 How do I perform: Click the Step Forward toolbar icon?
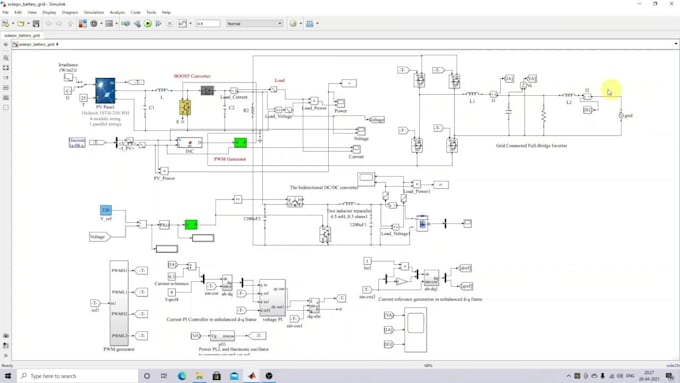(x=159, y=23)
